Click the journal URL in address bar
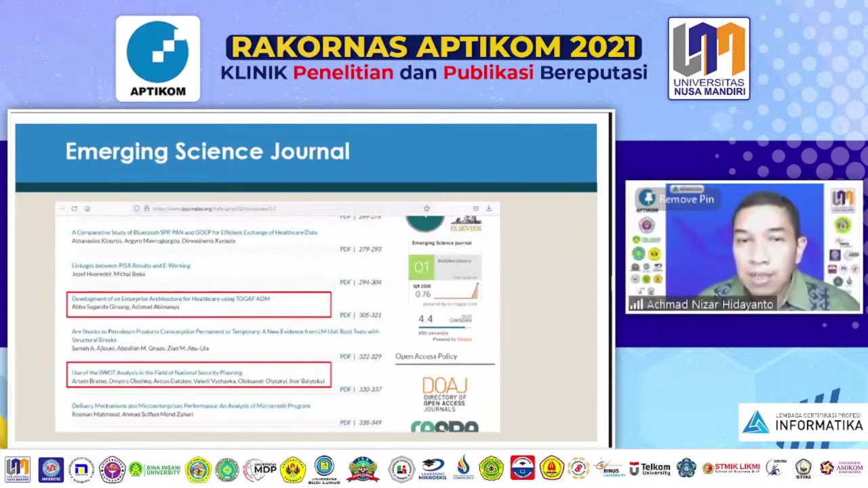The height and width of the screenshot is (488, 868). pyautogui.click(x=214, y=209)
